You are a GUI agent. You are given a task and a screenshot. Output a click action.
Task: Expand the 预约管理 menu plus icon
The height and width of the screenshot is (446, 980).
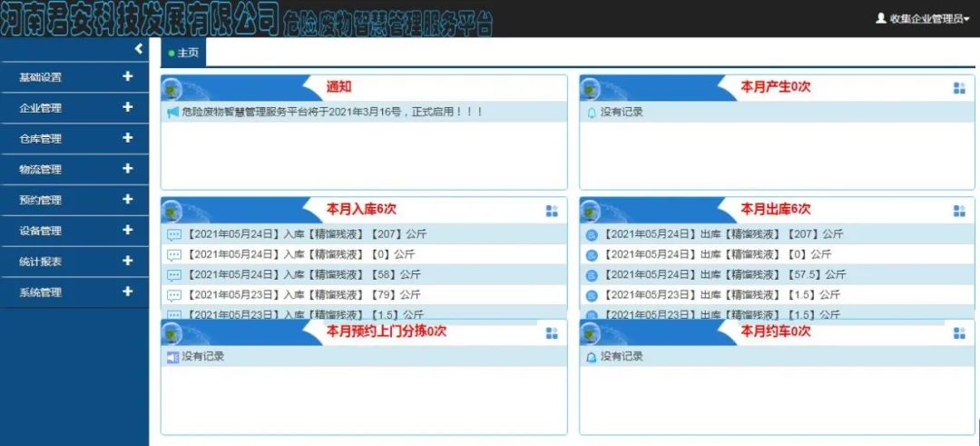[x=128, y=199]
